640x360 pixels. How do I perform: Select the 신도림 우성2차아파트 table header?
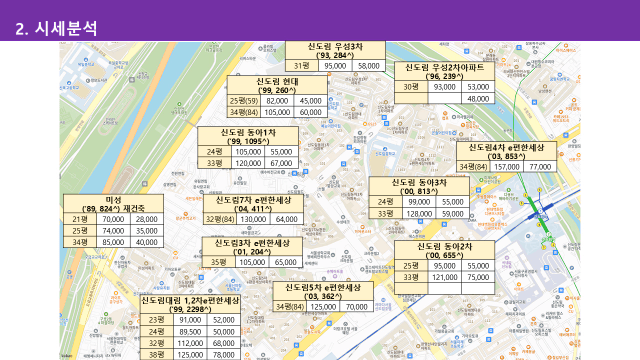[x=444, y=71]
